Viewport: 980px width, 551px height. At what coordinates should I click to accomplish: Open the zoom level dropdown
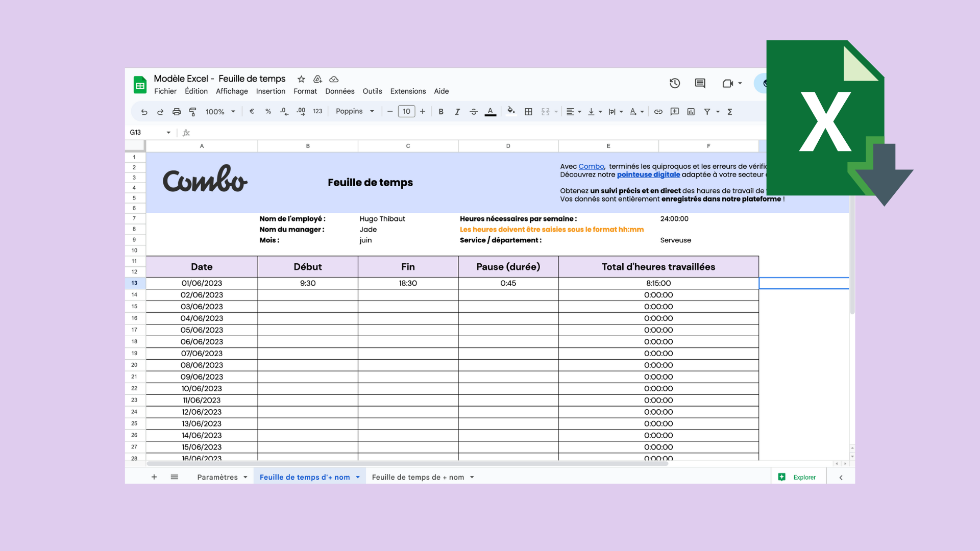click(x=220, y=111)
